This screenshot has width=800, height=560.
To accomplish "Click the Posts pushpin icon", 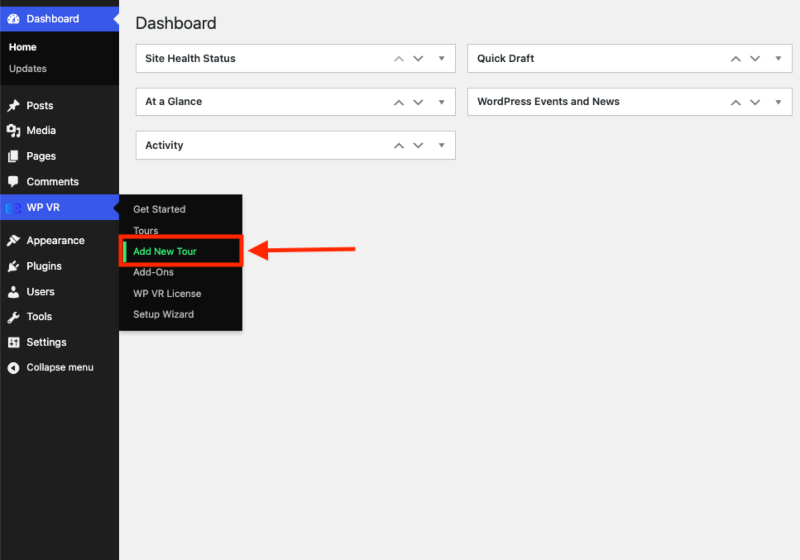I will coord(13,106).
